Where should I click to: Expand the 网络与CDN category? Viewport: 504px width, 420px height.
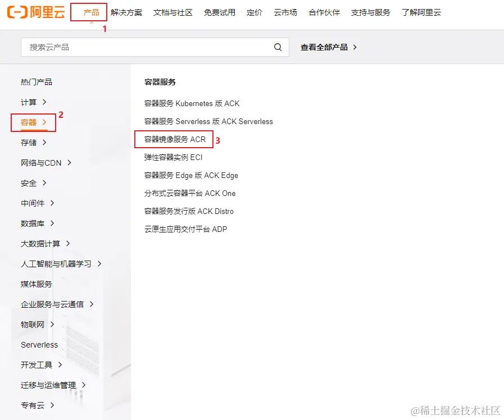click(40, 163)
